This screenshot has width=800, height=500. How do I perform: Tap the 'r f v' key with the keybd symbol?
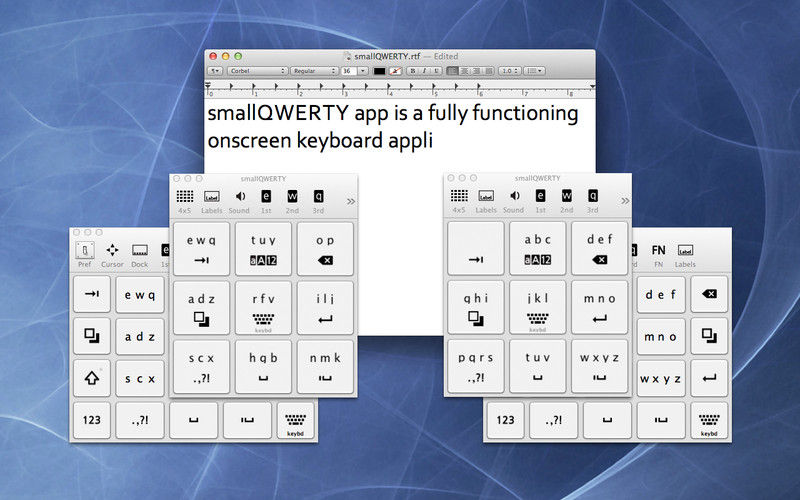tap(263, 308)
